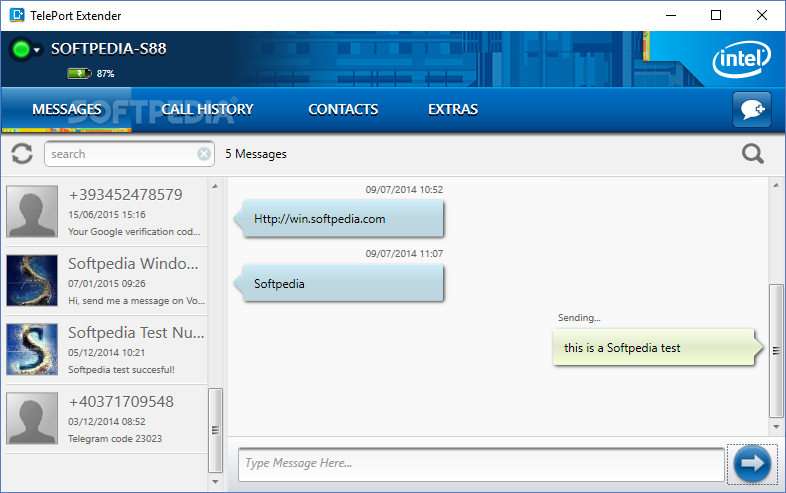The height and width of the screenshot is (493, 786).
Task: Open the +393452478579 conversation
Action: click(106, 212)
